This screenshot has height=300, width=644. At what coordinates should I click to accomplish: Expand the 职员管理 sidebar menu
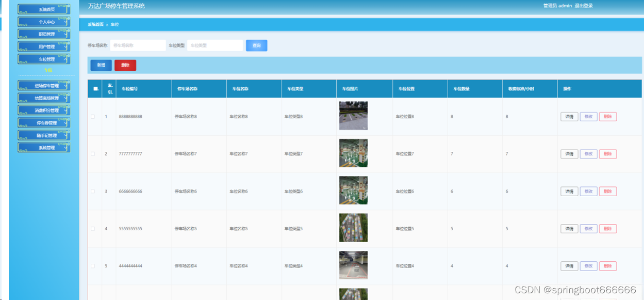pos(44,34)
